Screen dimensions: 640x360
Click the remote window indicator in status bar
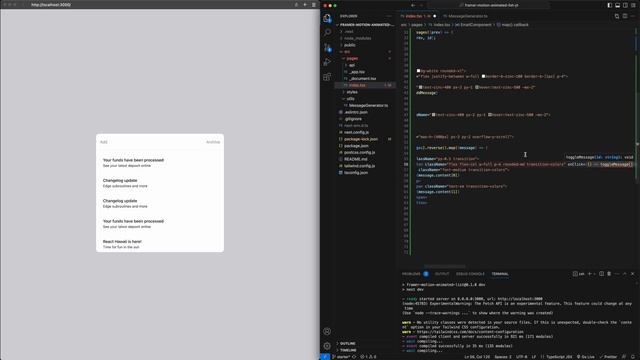tap(325, 357)
